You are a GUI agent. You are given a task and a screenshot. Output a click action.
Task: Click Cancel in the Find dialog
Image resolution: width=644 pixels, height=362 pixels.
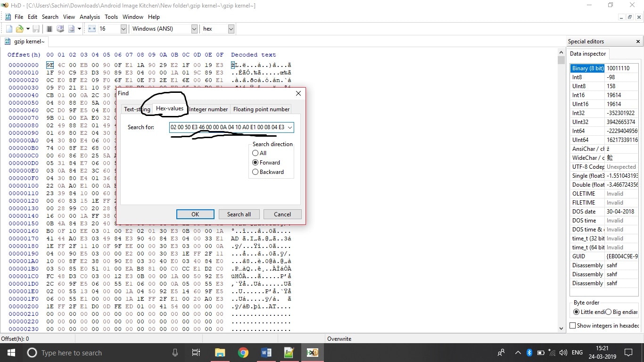(x=282, y=214)
